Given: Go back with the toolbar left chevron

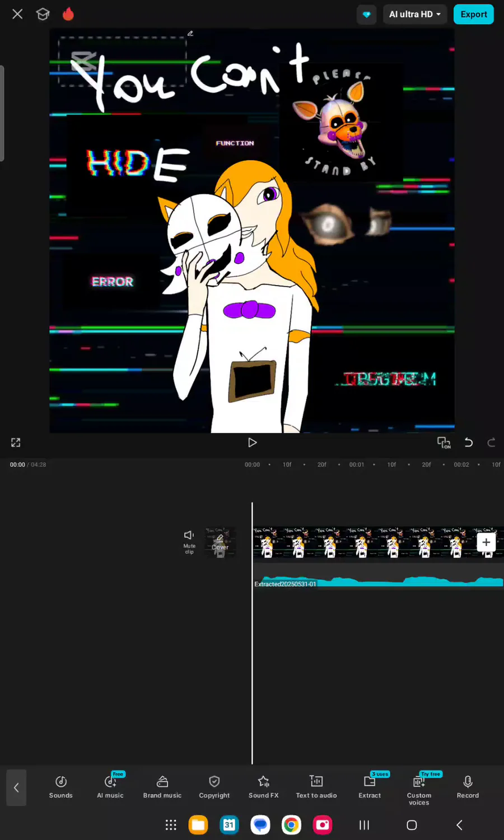Looking at the screenshot, I should [16, 787].
